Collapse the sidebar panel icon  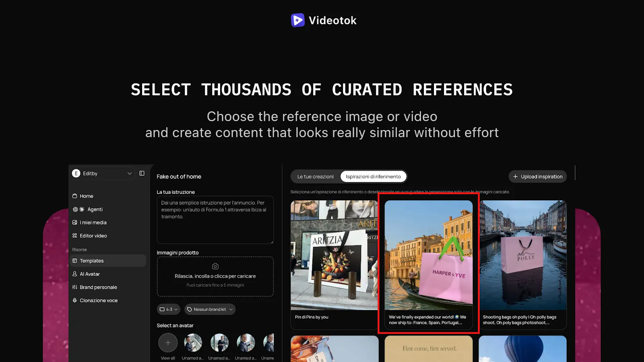click(x=142, y=173)
